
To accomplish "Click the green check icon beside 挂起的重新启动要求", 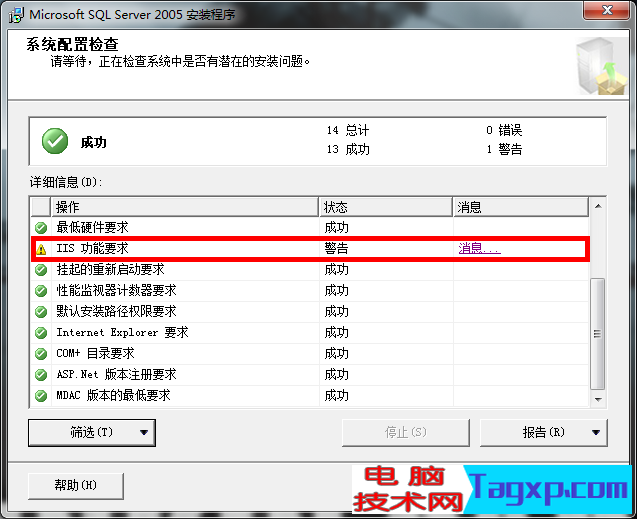I will click(41, 270).
